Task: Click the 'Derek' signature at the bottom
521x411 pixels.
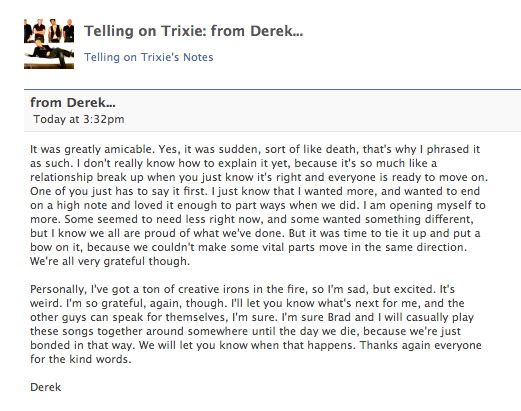Action: (46, 387)
